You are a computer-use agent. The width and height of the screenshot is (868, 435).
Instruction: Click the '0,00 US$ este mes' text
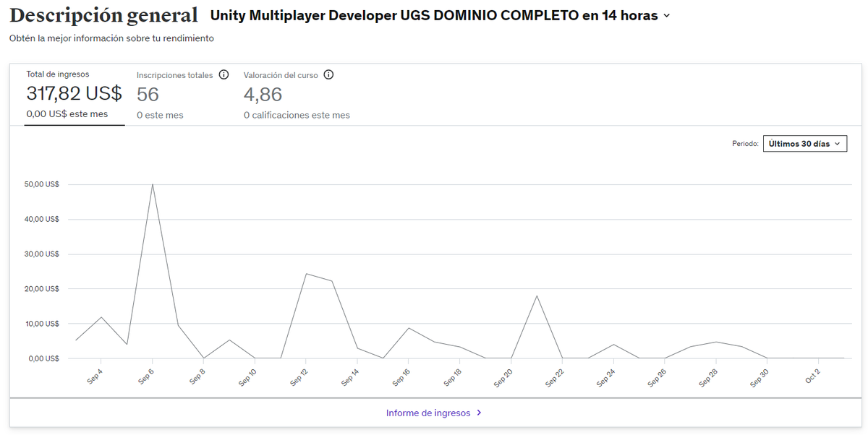click(x=67, y=114)
